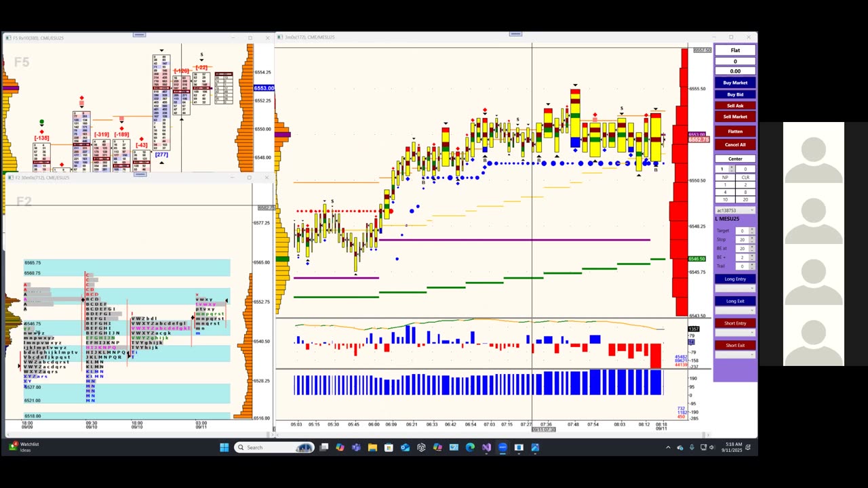The image size is (868, 488).
Task: Click the 6527.00 level label in F2 chart
Action: click(x=33, y=387)
